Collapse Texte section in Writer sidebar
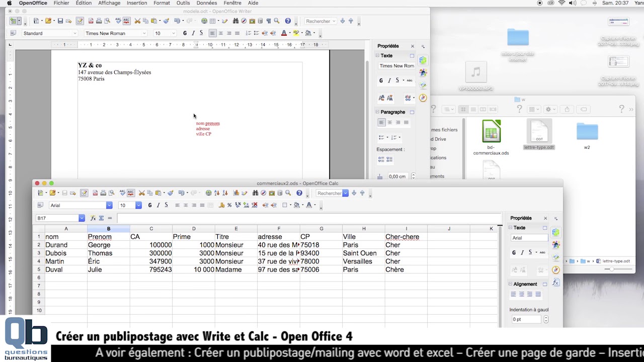Image resolution: width=644 pixels, height=362 pixels. (377, 56)
